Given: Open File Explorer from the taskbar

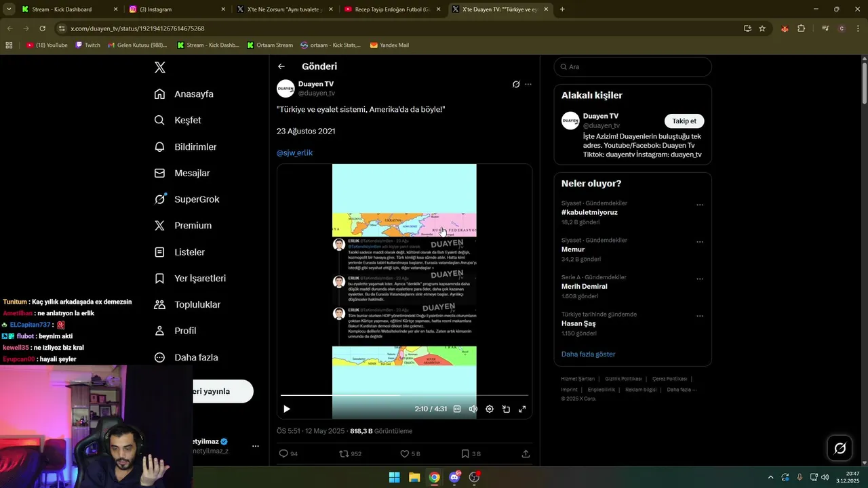Looking at the screenshot, I should (414, 477).
